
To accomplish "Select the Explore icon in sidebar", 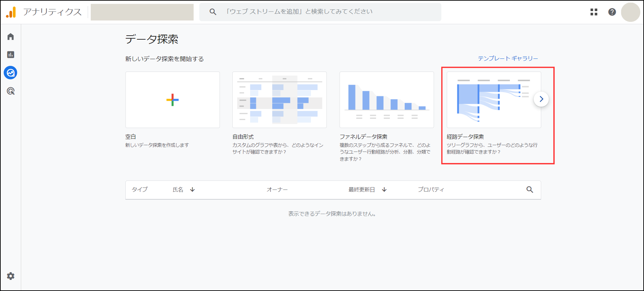I will [x=10, y=73].
